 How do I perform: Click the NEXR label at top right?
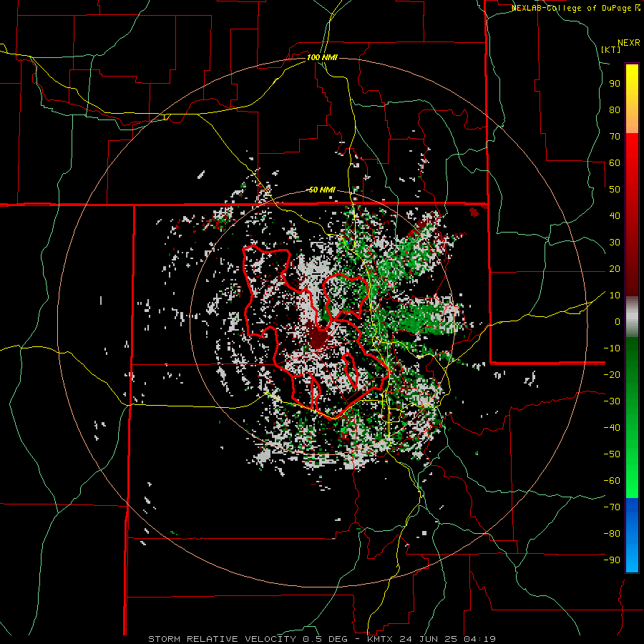(629, 43)
